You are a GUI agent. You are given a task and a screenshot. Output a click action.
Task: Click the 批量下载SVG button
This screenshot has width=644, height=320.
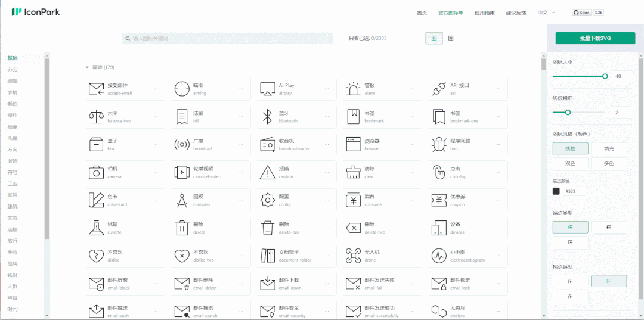point(595,38)
